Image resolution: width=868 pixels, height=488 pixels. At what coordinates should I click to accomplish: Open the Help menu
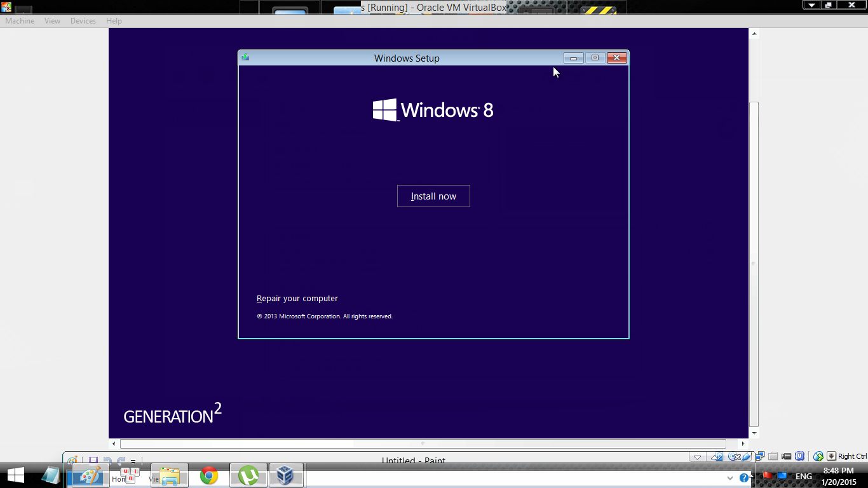tap(114, 21)
